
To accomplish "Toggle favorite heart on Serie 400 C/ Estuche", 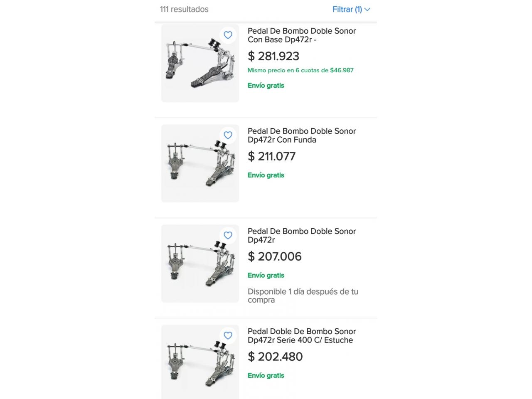I will (228, 335).
